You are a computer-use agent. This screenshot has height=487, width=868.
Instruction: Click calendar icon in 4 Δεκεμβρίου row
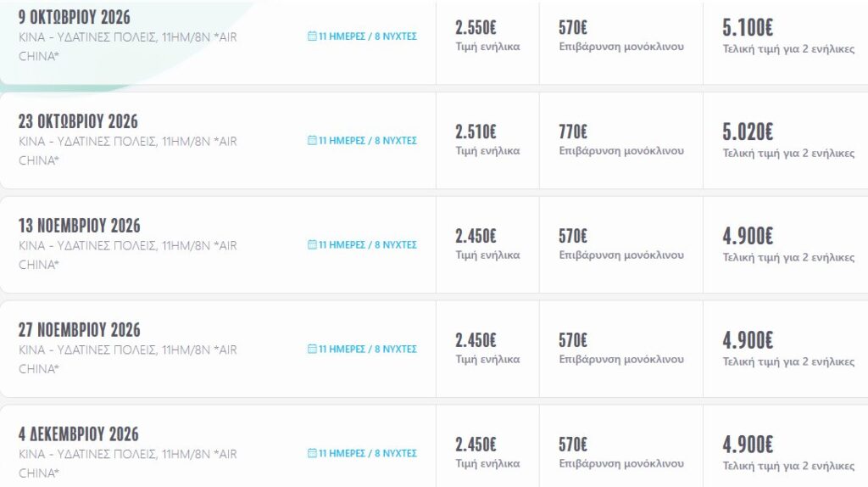(x=312, y=453)
